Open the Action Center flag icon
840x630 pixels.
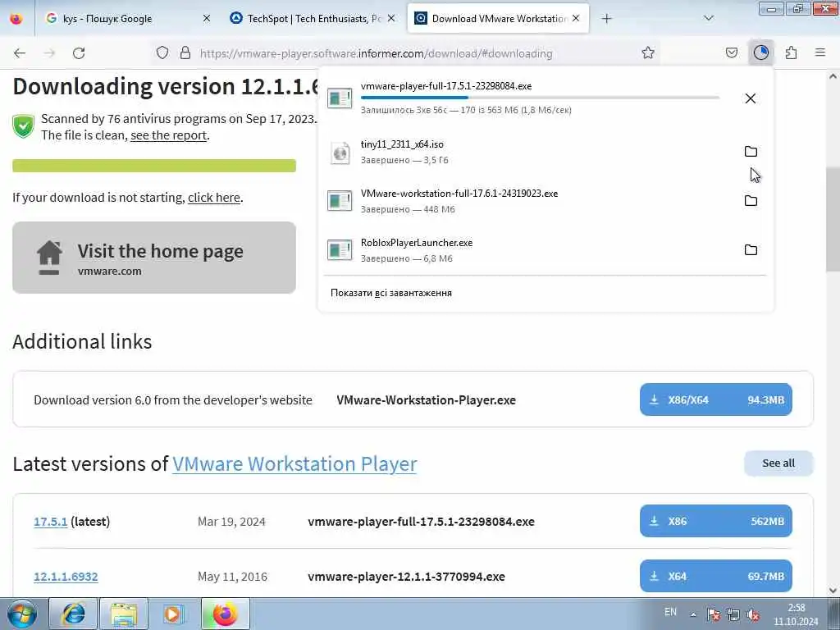[x=713, y=614]
